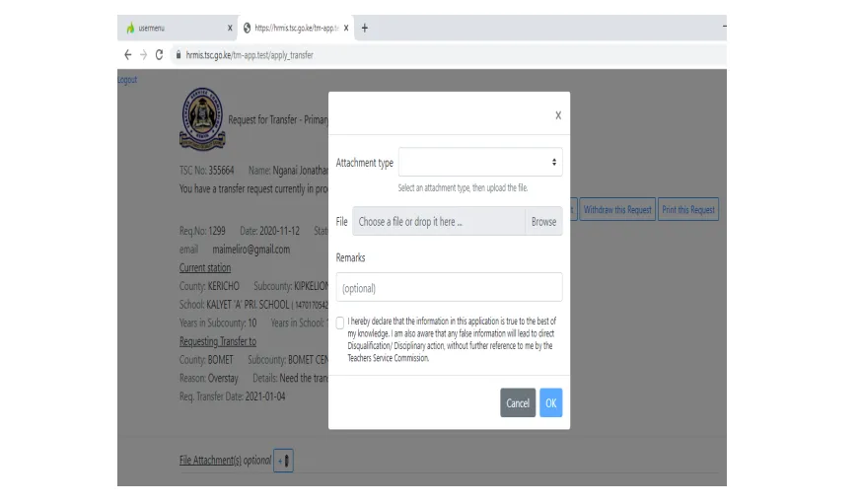Open the Attachment type dropdown
The image size is (860, 504).
coord(480,162)
